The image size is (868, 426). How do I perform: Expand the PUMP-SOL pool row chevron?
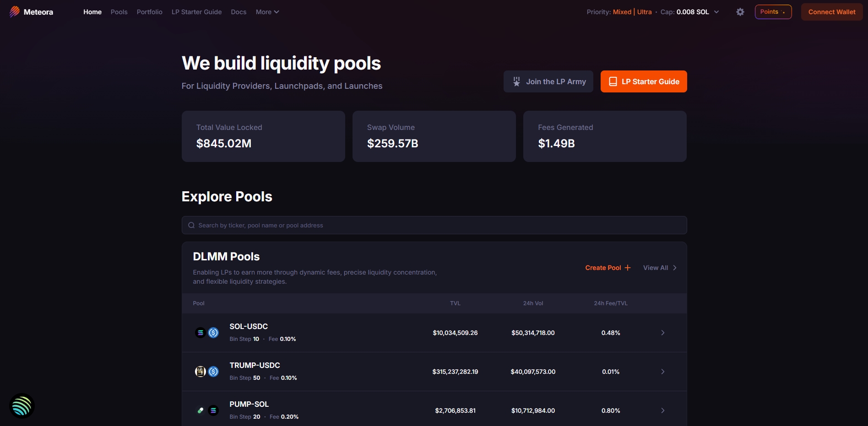tap(662, 410)
